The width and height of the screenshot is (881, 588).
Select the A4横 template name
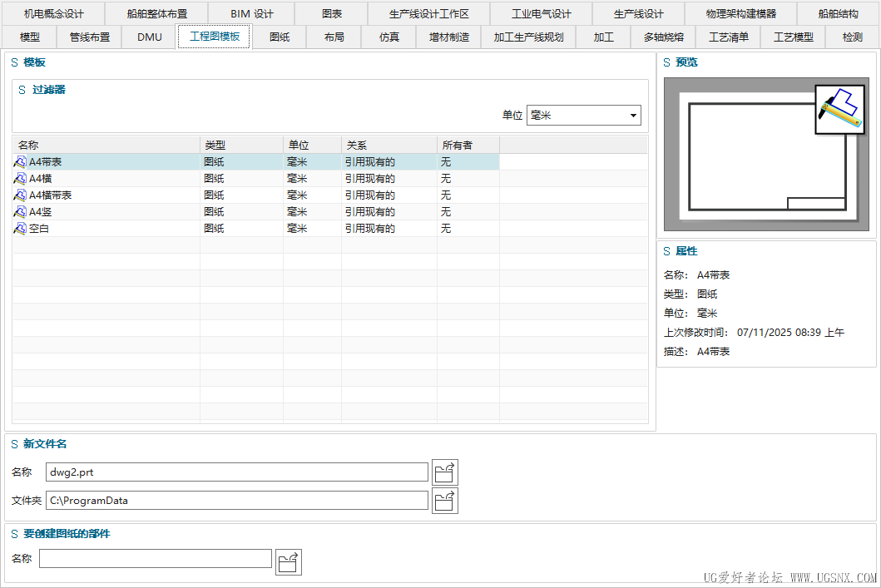coord(41,179)
